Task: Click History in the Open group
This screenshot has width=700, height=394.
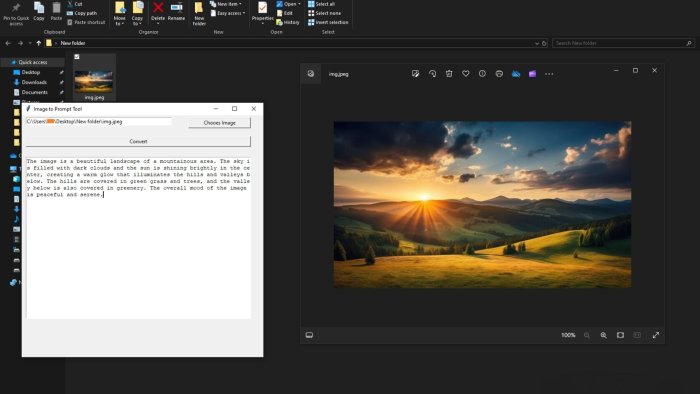Action: click(288, 22)
